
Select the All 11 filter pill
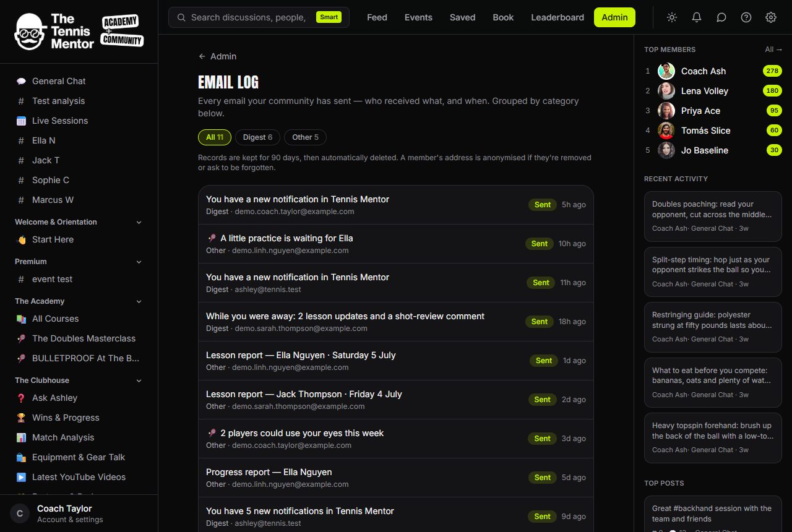[215, 137]
